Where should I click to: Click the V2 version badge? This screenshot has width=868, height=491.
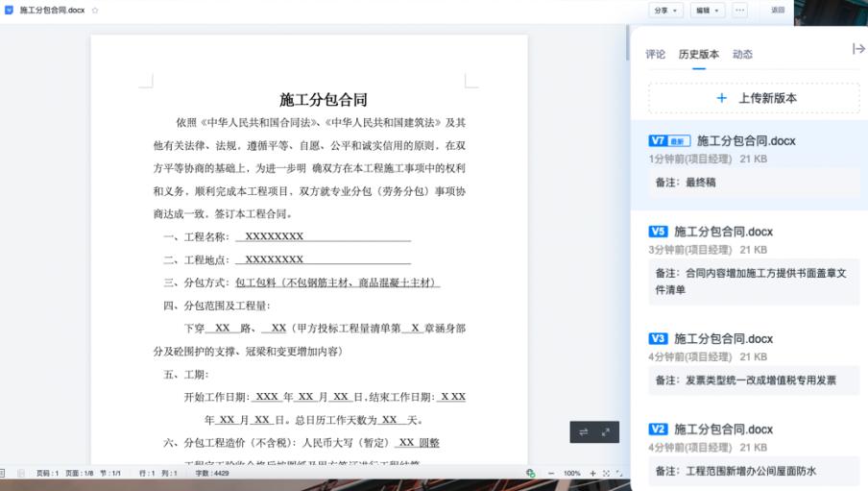click(658, 429)
